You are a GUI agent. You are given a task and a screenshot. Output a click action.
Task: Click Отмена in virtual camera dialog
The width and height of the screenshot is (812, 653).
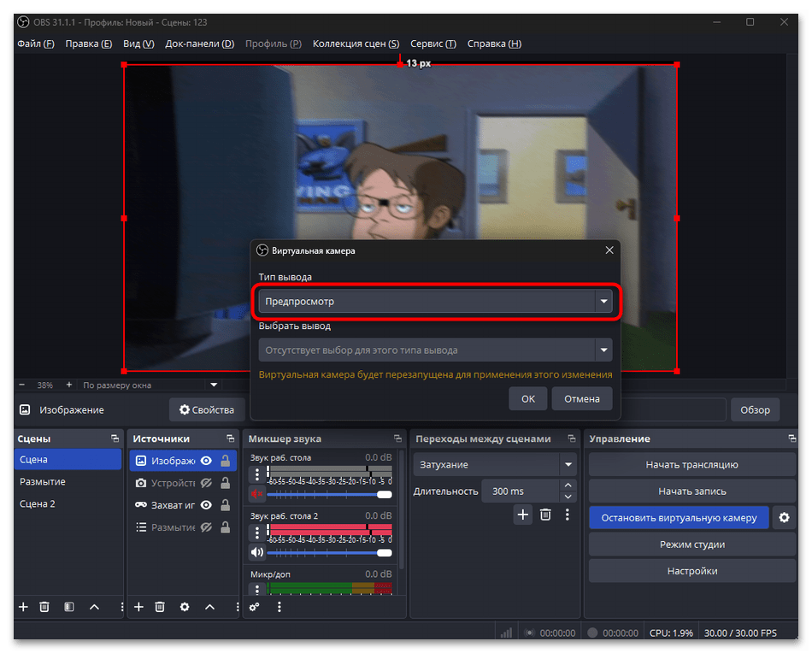[x=582, y=399]
